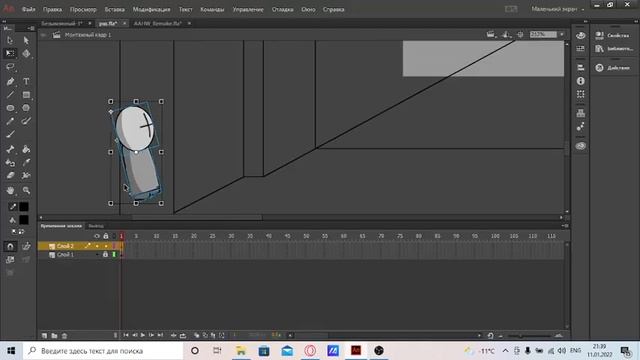Screen dimensions: 640x360
Task: Select the Rectangle tool
Action: click(x=26, y=95)
